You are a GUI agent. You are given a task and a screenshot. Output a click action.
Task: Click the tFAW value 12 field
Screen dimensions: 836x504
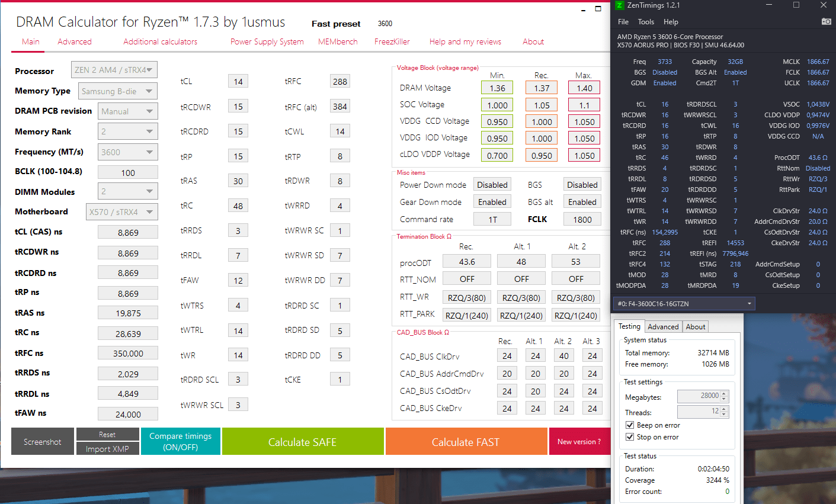click(x=238, y=281)
